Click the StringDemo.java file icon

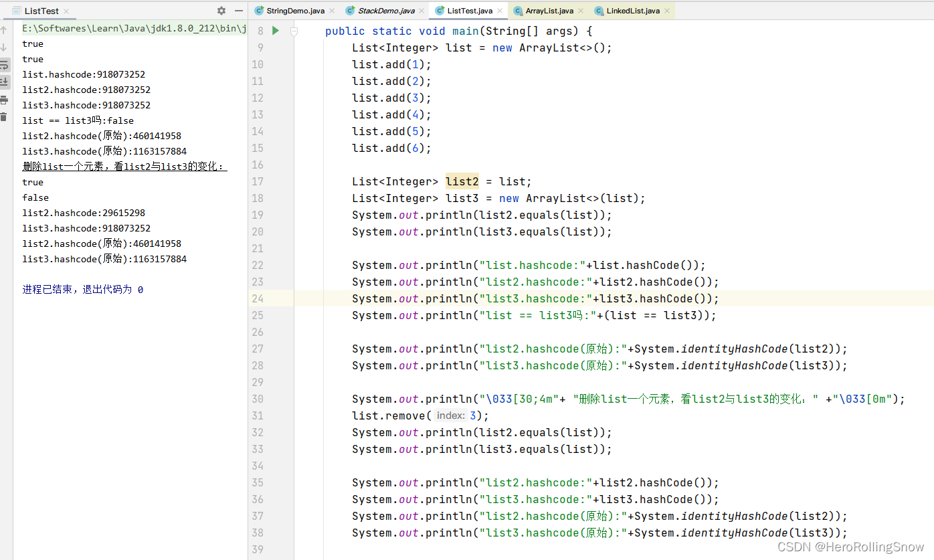(259, 11)
